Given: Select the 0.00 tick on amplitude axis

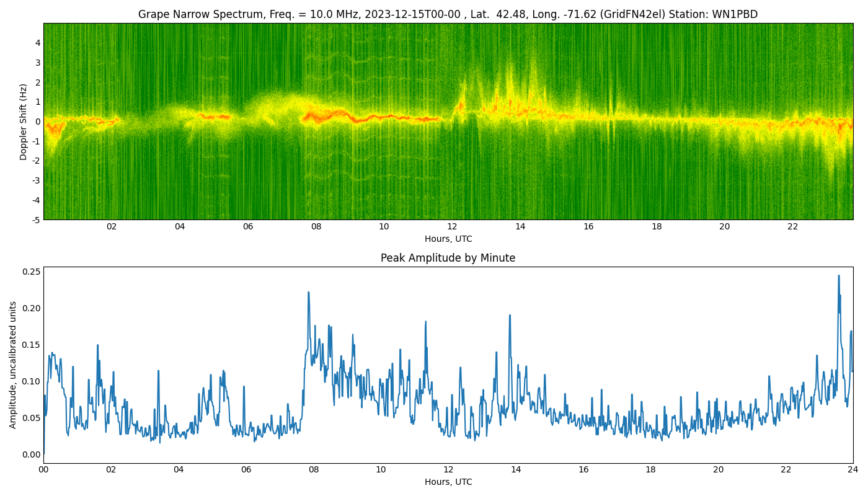Looking at the screenshot, I should point(32,454).
